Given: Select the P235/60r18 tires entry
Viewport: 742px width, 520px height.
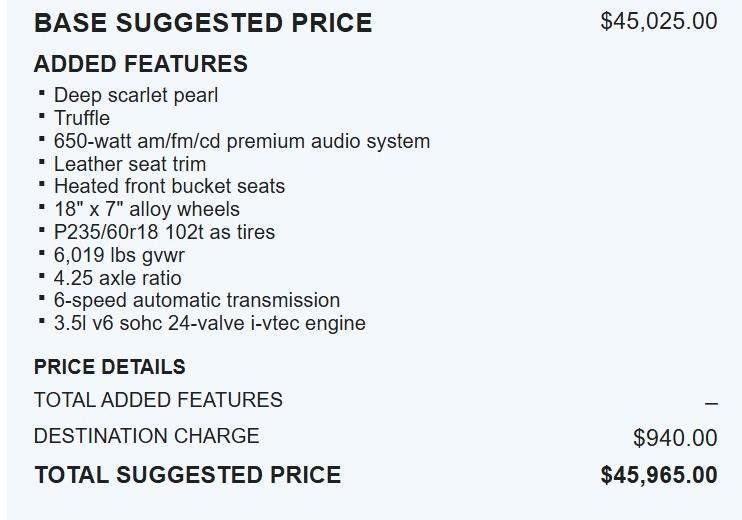Looking at the screenshot, I should pyautogui.click(x=164, y=232).
